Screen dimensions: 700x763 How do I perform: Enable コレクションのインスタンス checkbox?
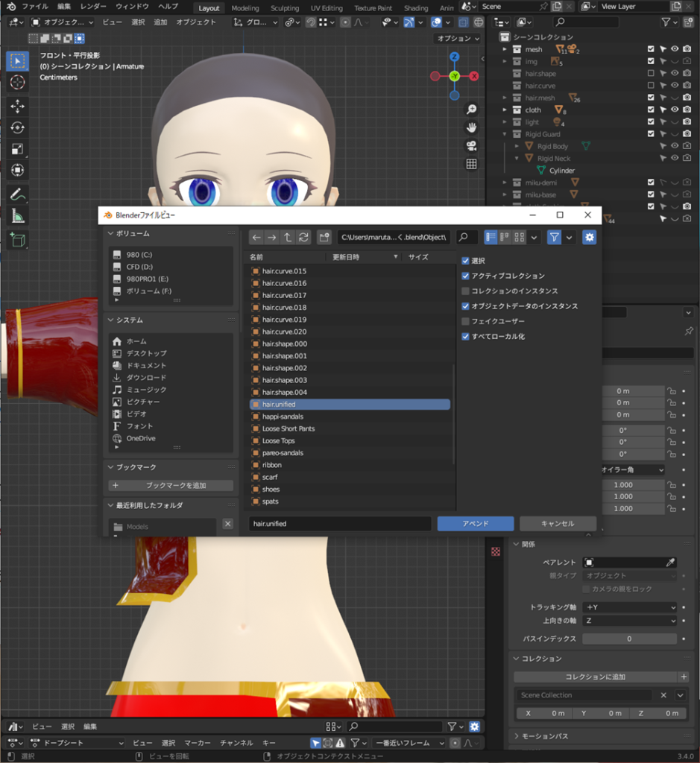pos(465,291)
